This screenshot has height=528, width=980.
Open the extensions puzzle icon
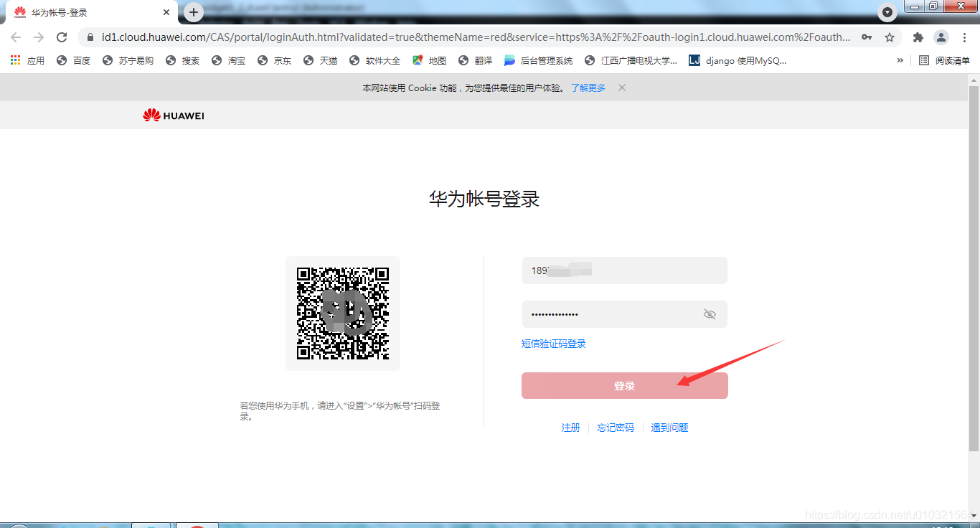pos(918,37)
